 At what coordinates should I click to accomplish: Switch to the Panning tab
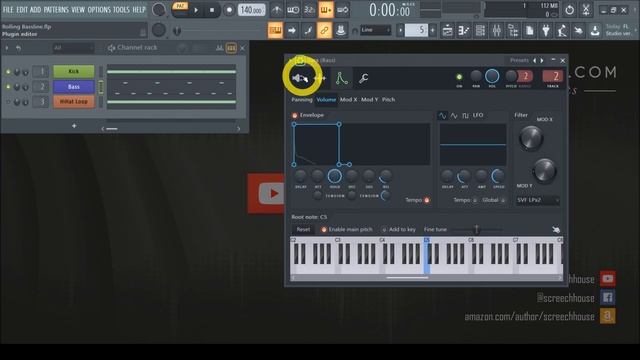(302, 100)
